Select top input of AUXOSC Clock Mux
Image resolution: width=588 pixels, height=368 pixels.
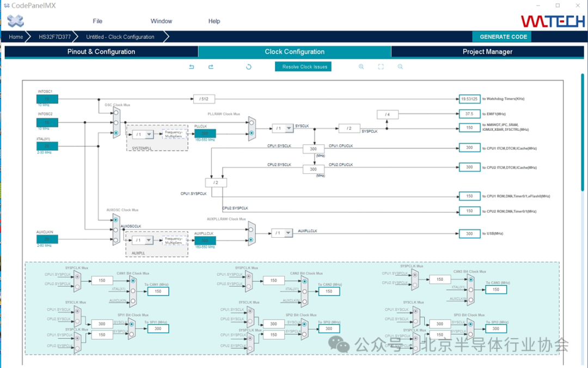(x=116, y=220)
